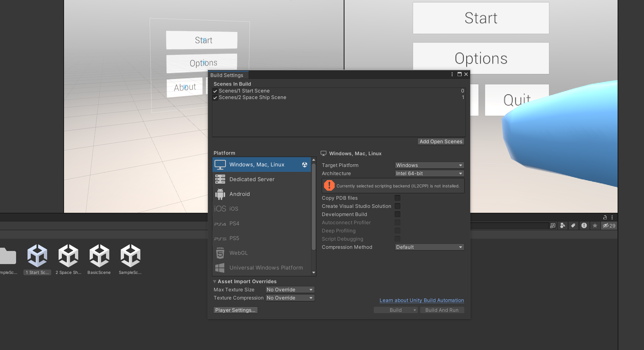
Task: Uncheck Scenes/1 Start Scene in build list
Action: (x=215, y=91)
